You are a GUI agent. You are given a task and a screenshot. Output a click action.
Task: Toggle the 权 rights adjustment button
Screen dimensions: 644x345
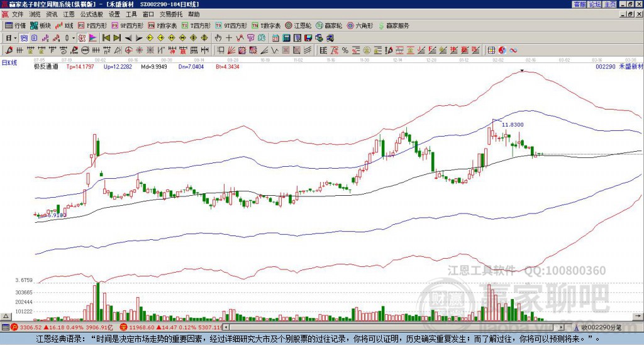tap(82, 38)
